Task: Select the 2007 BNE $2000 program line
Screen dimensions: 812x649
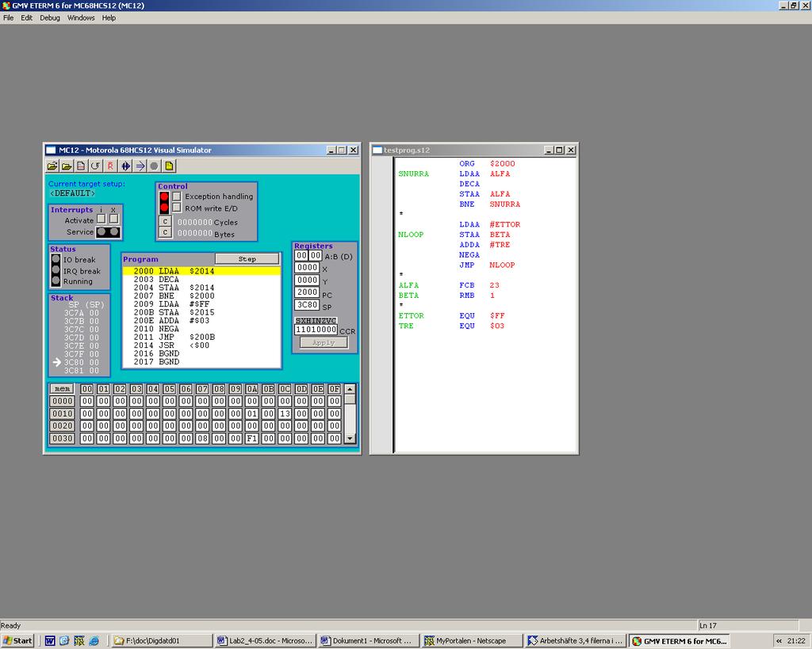Action: point(201,296)
